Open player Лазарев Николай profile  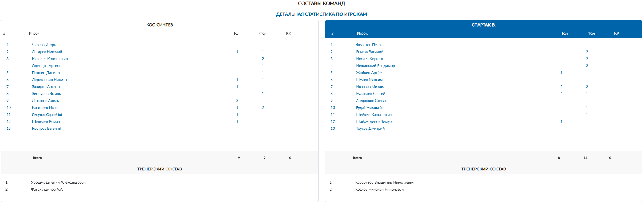47,52
